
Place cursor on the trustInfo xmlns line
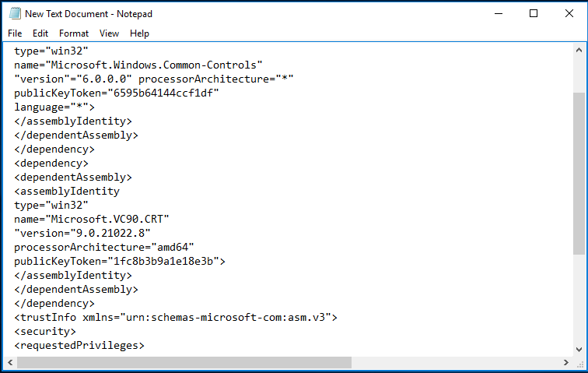pyautogui.click(x=176, y=317)
